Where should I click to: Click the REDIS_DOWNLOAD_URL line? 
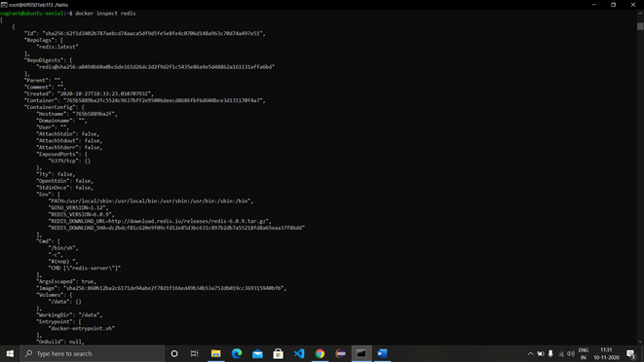160,221
